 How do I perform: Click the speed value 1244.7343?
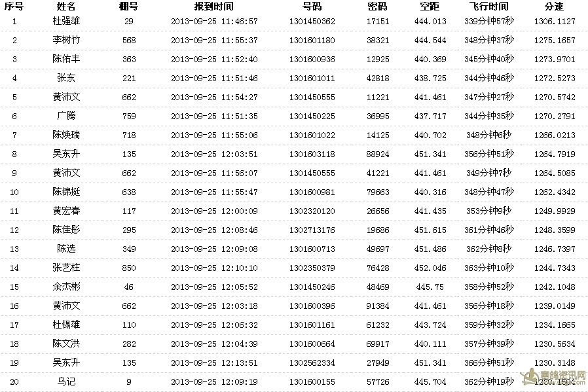click(x=554, y=268)
